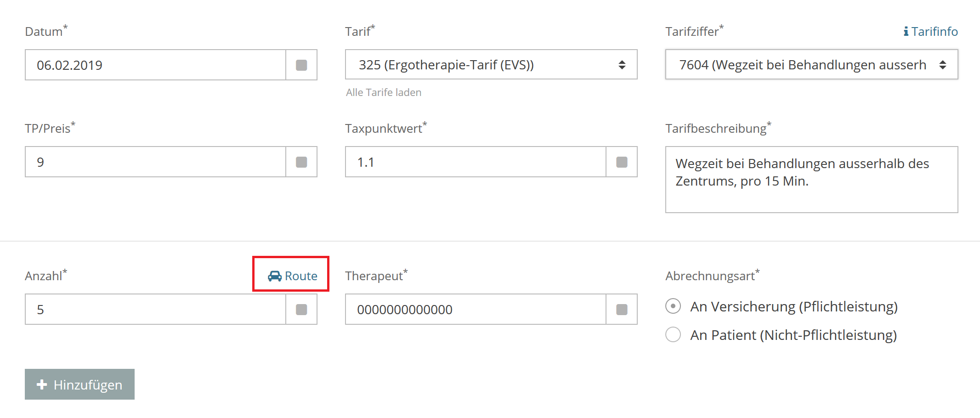Click into the Therapeut number field
The image size is (980, 418).
[x=476, y=310]
